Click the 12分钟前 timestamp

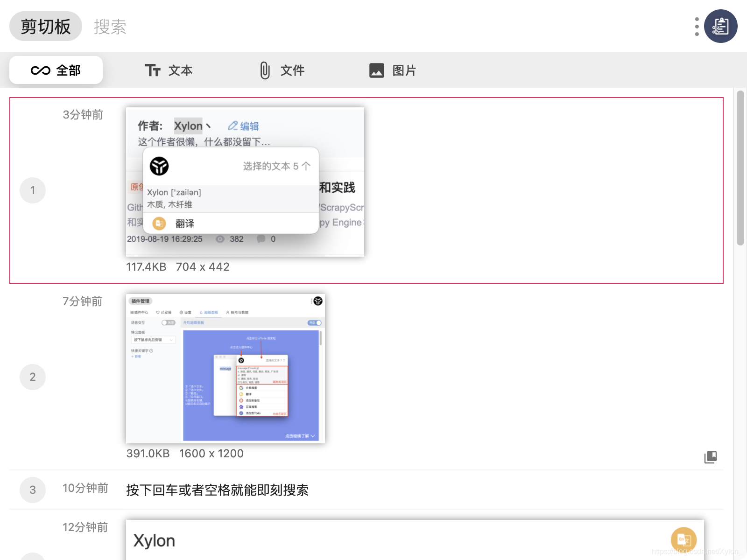(85, 527)
